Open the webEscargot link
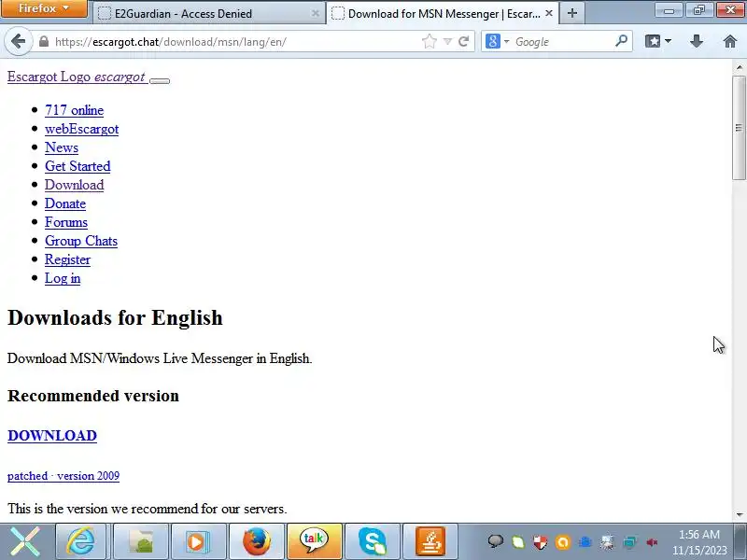The height and width of the screenshot is (560, 747). (81, 129)
